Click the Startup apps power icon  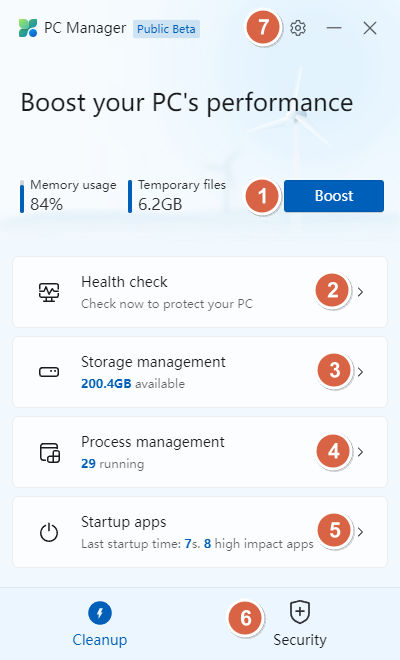(x=49, y=532)
